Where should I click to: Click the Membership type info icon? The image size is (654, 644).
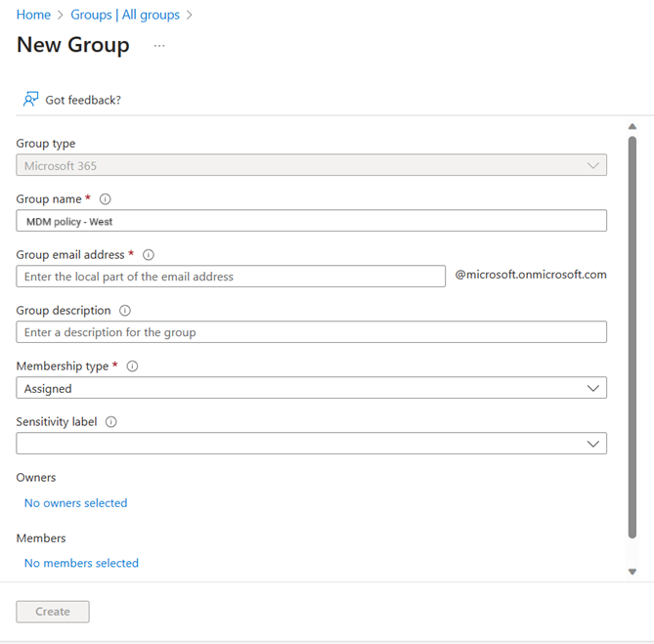(133, 366)
